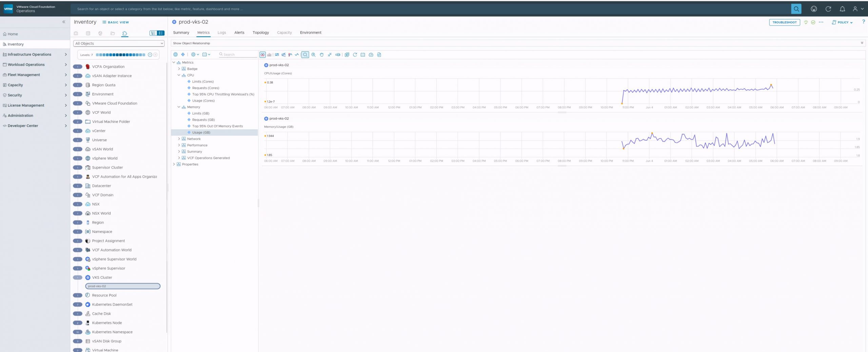868x352 pixels.
Task: Open the help question mark icon
Action: coord(863,22)
